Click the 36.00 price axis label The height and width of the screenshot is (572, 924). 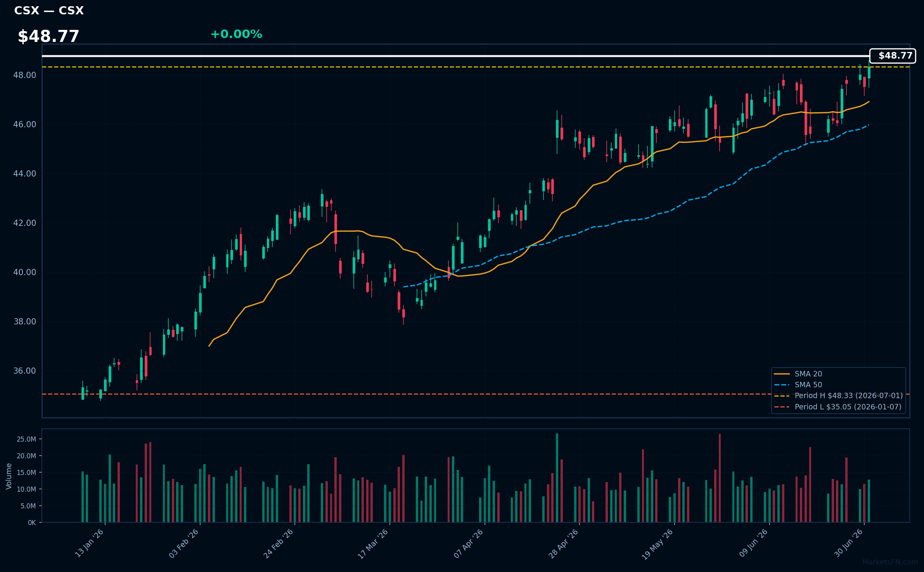coord(24,371)
